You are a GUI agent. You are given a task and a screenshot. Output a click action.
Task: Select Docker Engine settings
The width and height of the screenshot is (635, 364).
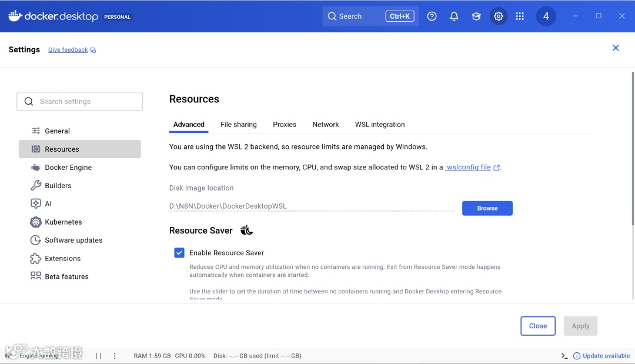click(80, 167)
